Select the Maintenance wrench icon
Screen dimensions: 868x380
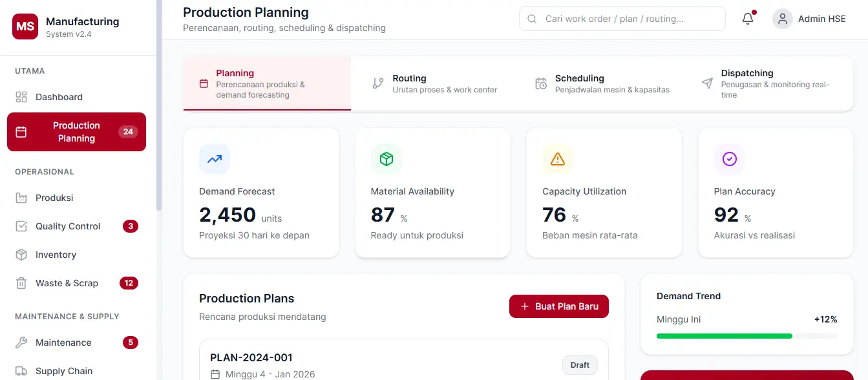click(23, 343)
